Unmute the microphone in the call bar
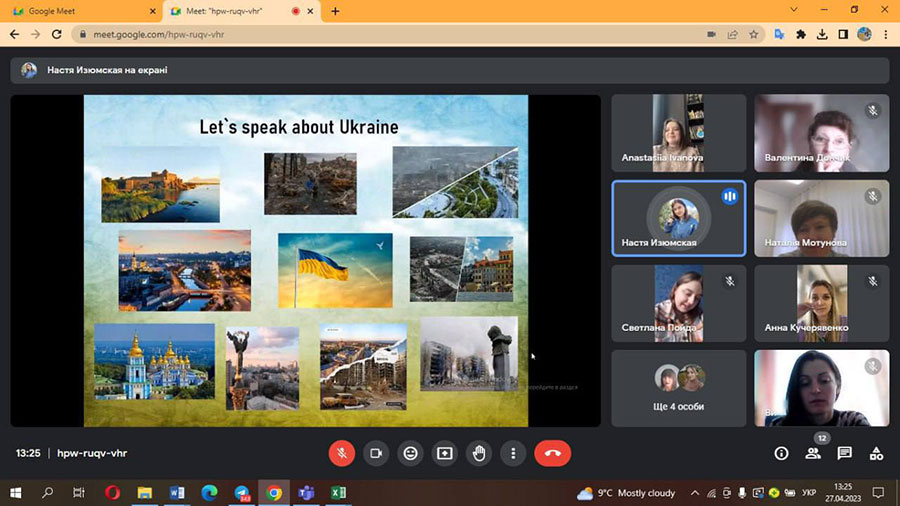Image resolution: width=900 pixels, height=506 pixels. tap(341, 453)
